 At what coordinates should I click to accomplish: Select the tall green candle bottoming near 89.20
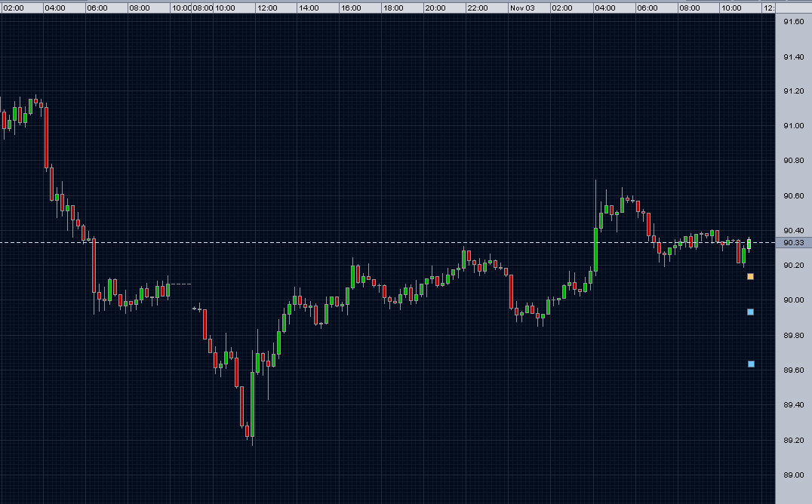[x=252, y=404]
